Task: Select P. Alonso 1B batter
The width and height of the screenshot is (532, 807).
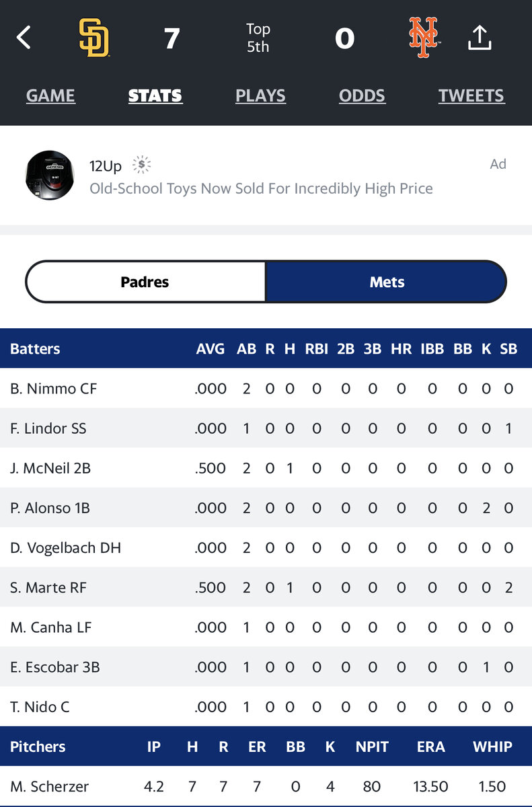Action: [x=50, y=508]
